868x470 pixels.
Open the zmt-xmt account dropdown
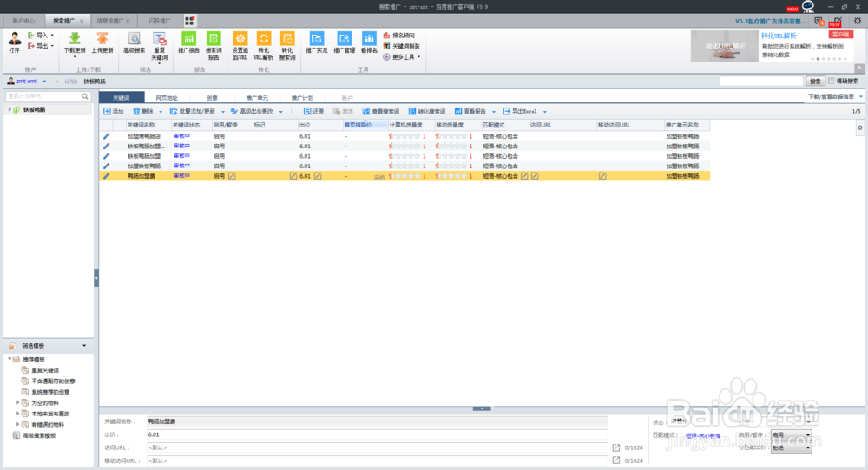(x=44, y=82)
